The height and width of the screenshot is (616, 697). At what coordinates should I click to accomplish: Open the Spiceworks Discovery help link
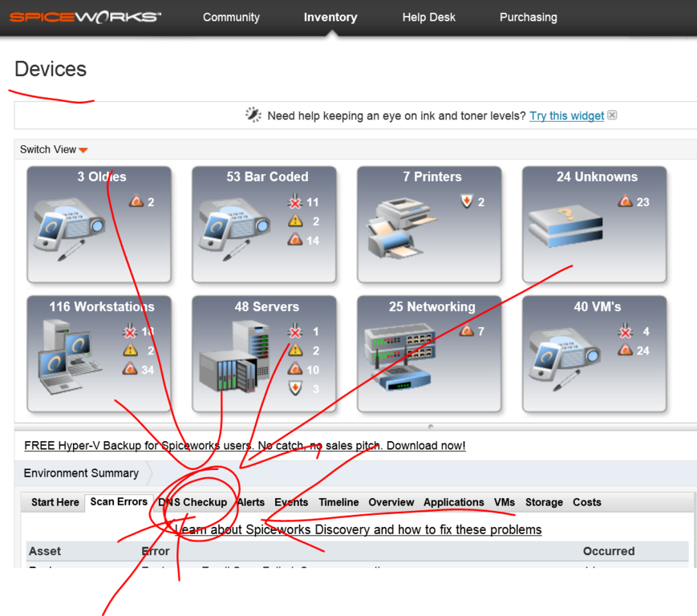[x=357, y=529]
